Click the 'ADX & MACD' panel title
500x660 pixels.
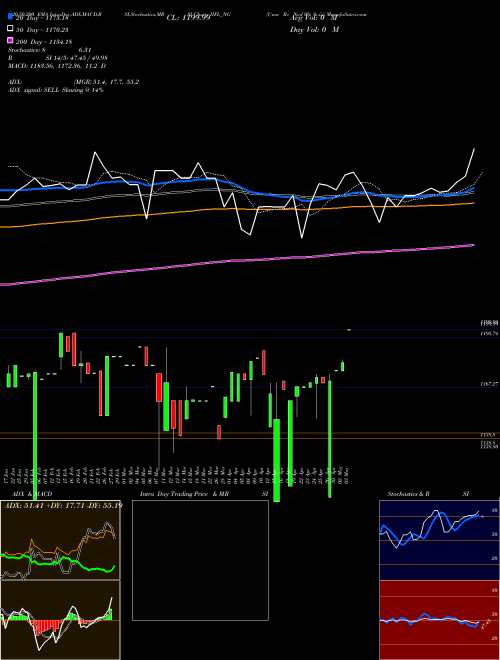pyautogui.click(x=32, y=494)
